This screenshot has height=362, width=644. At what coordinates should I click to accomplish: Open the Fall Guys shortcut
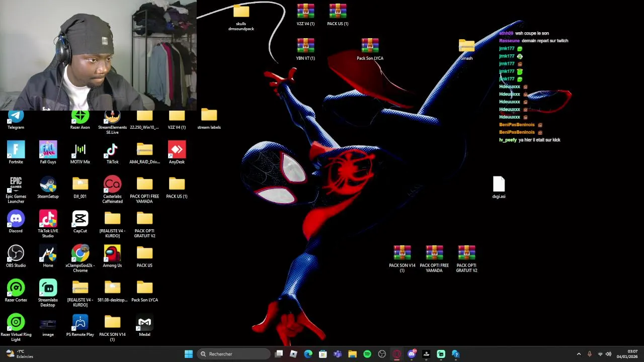tap(48, 153)
